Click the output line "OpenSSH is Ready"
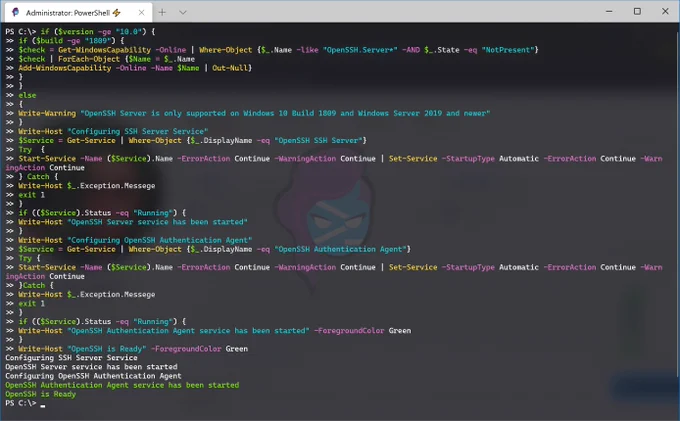 (40, 394)
